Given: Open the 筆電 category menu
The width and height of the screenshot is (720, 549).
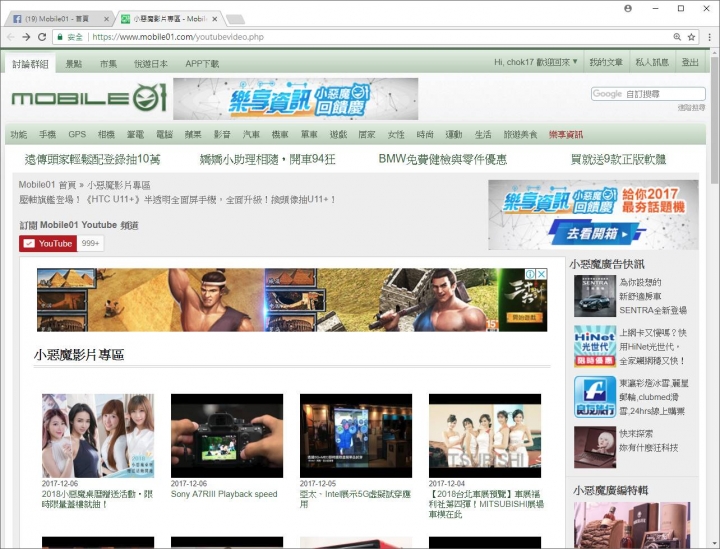Looking at the screenshot, I should pos(135,134).
